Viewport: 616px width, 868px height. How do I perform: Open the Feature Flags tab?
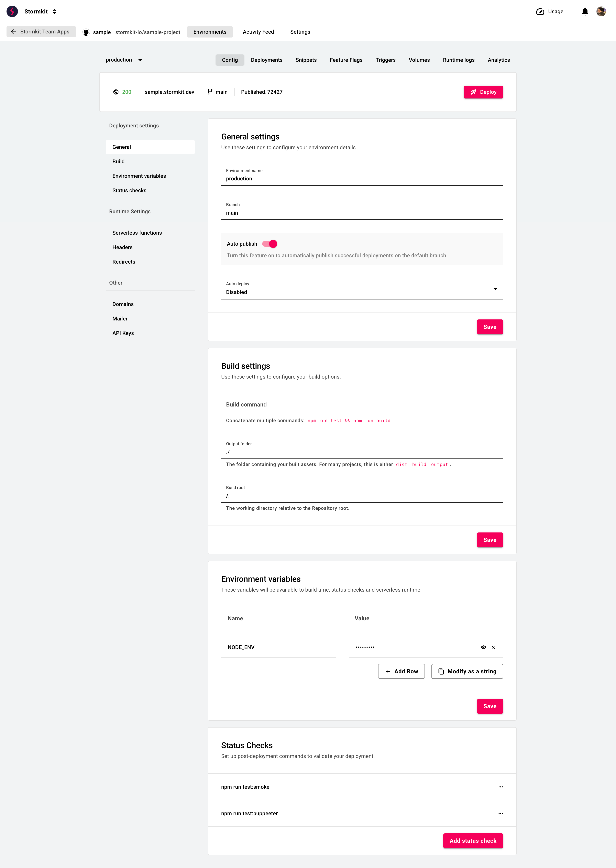pos(346,60)
